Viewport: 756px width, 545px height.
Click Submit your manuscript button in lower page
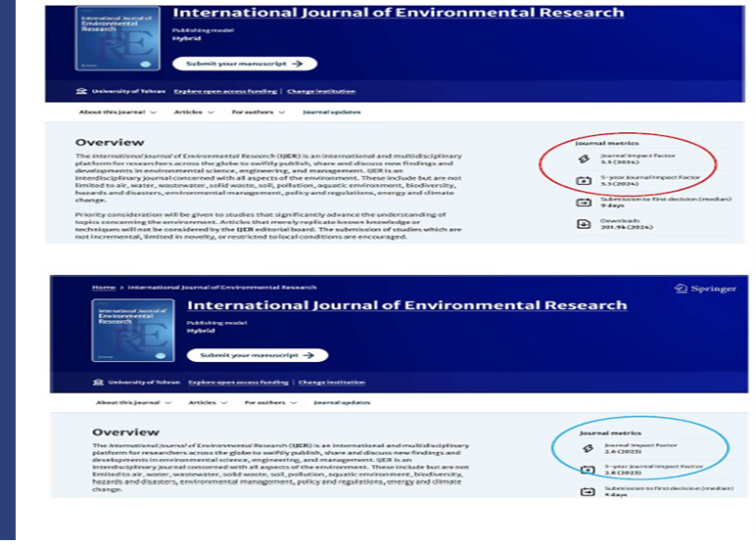[x=258, y=355]
